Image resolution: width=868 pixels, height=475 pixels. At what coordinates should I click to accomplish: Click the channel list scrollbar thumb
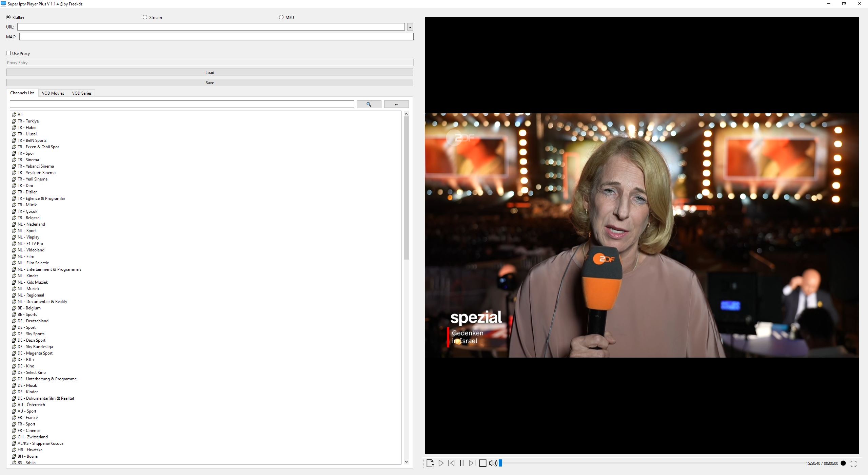[x=406, y=188]
